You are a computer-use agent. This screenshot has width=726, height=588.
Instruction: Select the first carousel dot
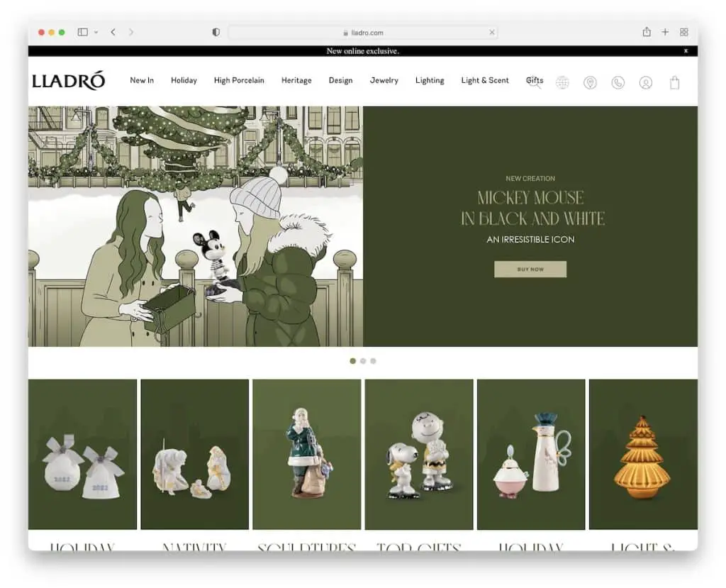click(x=353, y=361)
